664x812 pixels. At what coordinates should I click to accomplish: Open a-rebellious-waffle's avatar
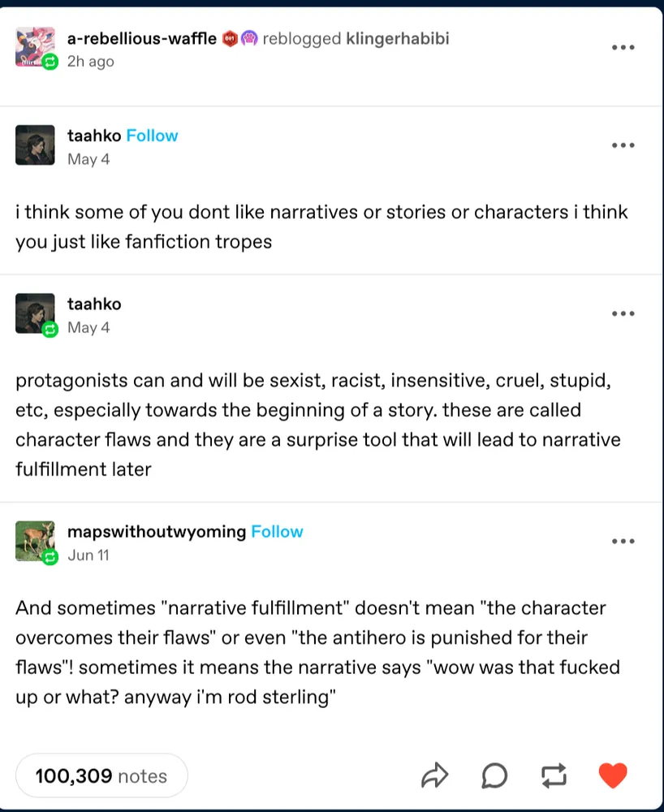click(35, 47)
